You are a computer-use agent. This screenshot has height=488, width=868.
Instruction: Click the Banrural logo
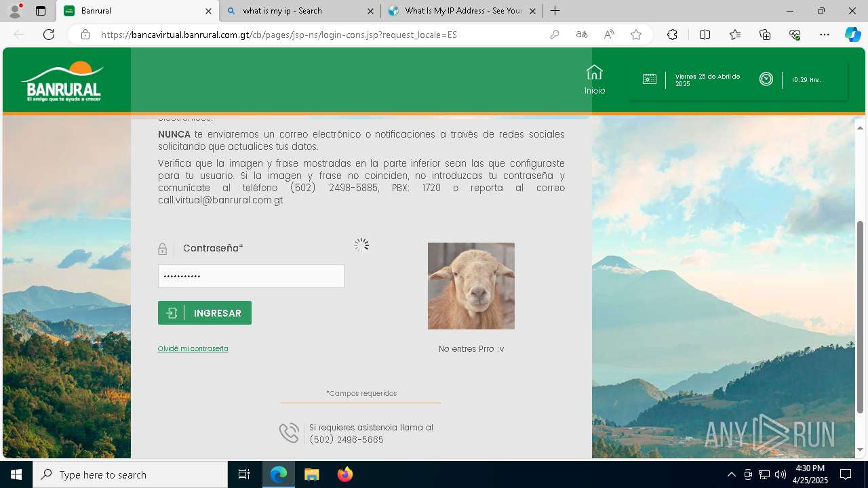pyautogui.click(x=63, y=81)
